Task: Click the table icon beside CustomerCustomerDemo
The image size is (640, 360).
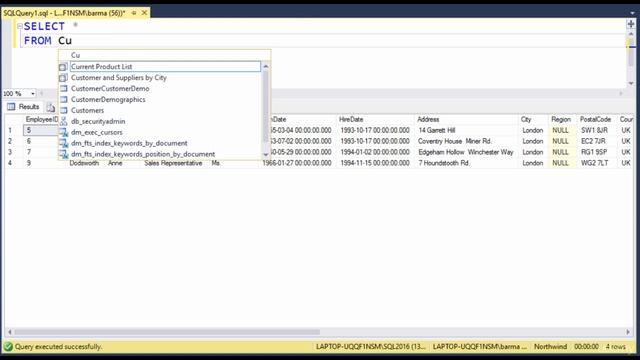Action: coord(63,89)
